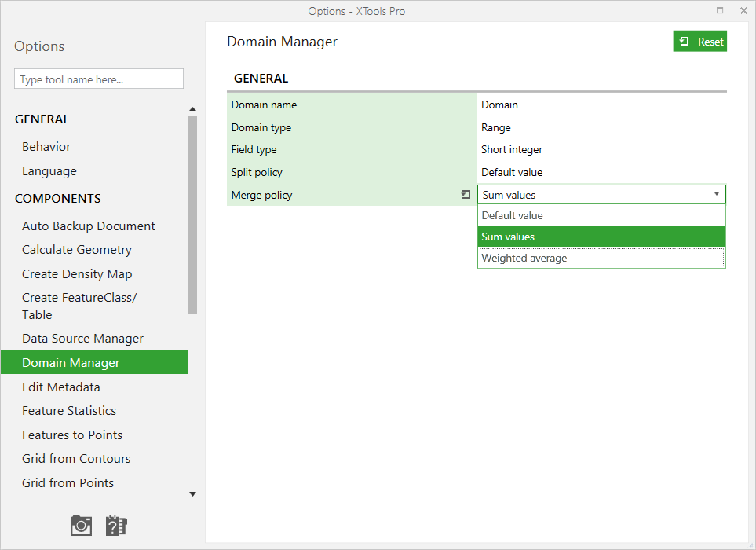Click the Field type value 'Short integer'
Screen dimensions: 756x550
point(512,149)
